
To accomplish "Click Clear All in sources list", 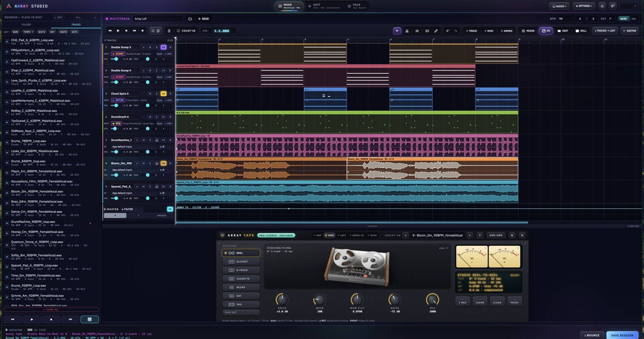I will click(51, 310).
